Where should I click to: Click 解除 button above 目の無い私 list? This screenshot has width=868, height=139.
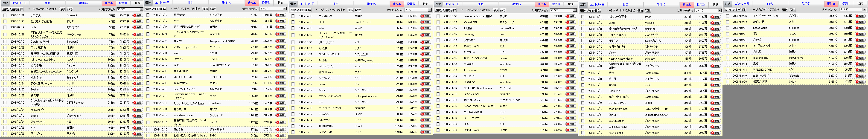[358, 10]
